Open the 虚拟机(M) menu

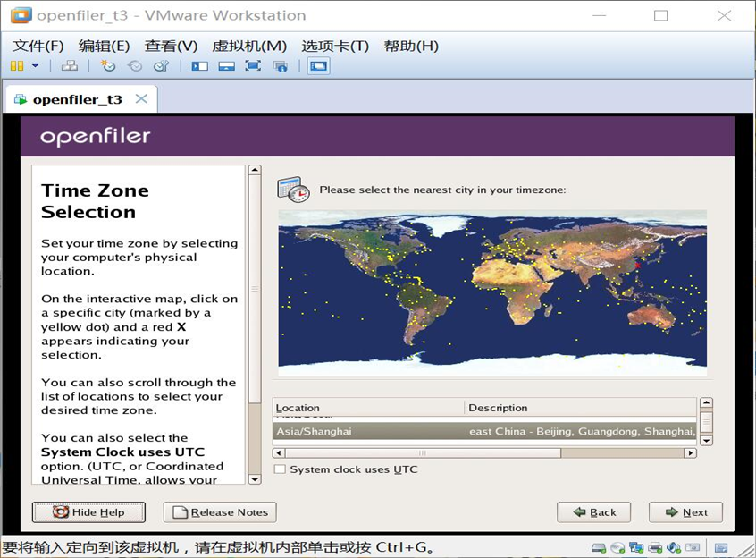tap(249, 46)
